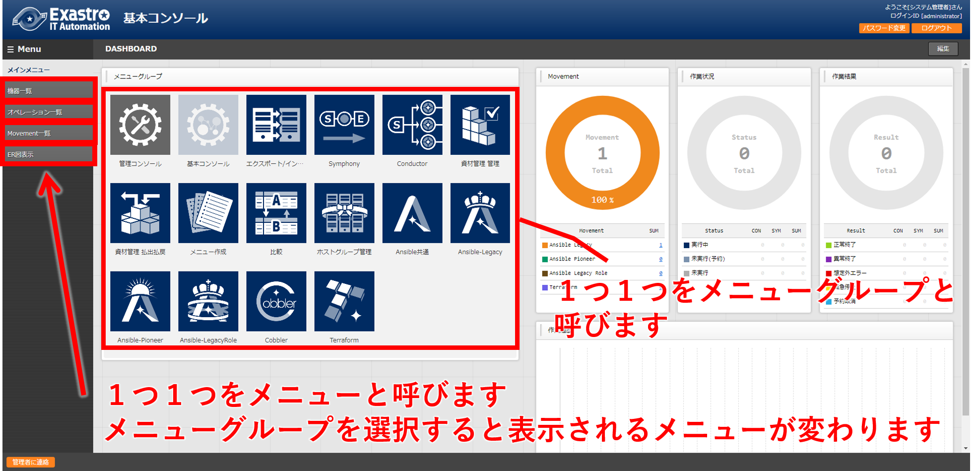Open the Cobbler menu group
Image resolution: width=980 pixels, height=471 pixels.
(276, 301)
